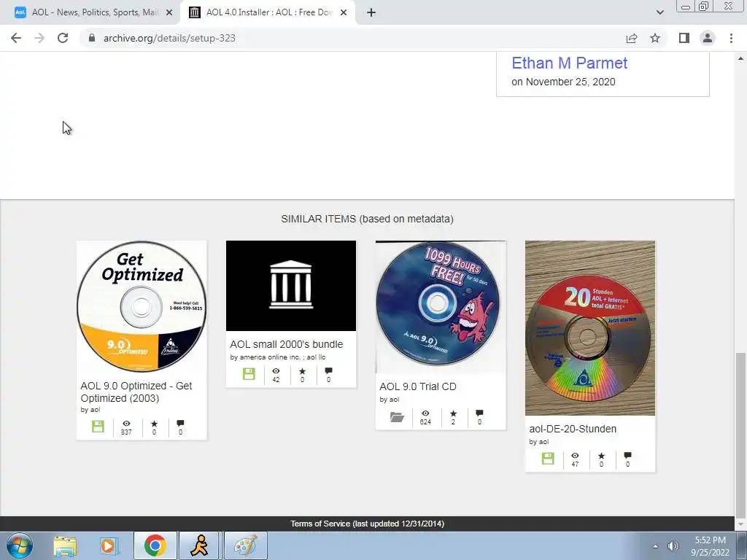Expand the tab search chevron
747x560 pixels.
pyautogui.click(x=659, y=13)
